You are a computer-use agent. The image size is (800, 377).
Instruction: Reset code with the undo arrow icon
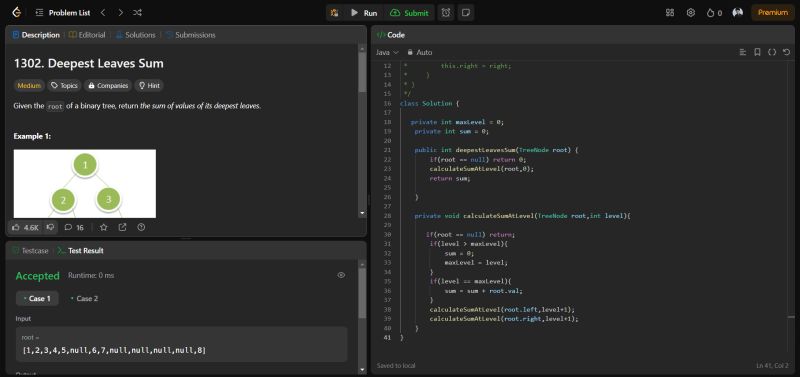tap(786, 52)
